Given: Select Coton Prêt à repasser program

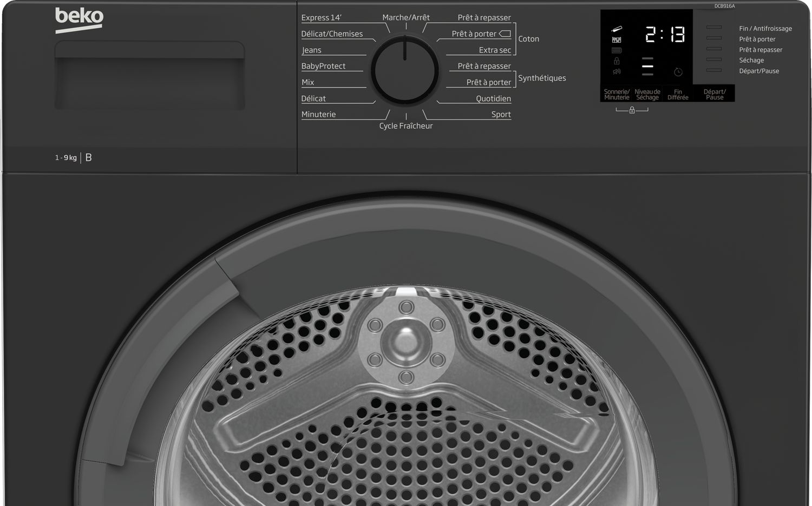Looking at the screenshot, I should [x=484, y=17].
